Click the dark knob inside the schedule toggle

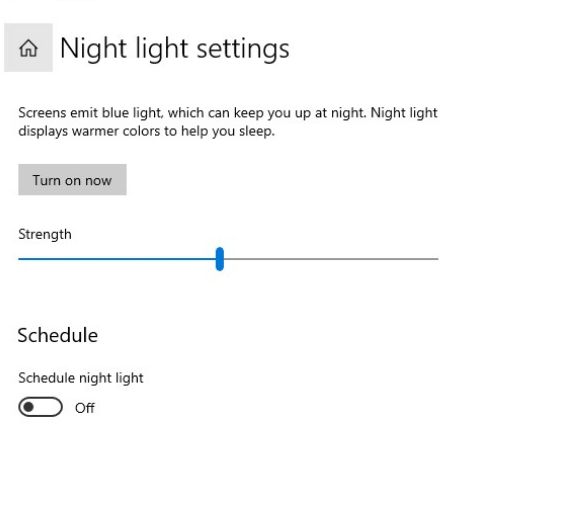[28, 407]
